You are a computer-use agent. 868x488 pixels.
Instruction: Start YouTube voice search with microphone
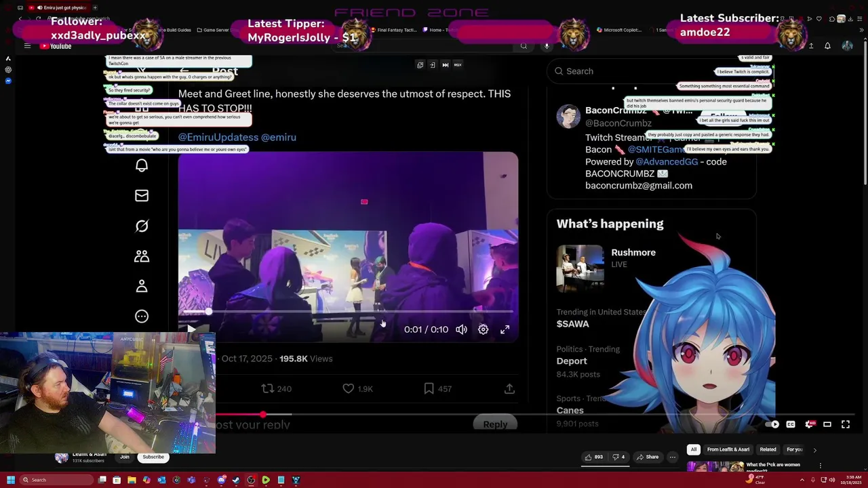(x=547, y=46)
